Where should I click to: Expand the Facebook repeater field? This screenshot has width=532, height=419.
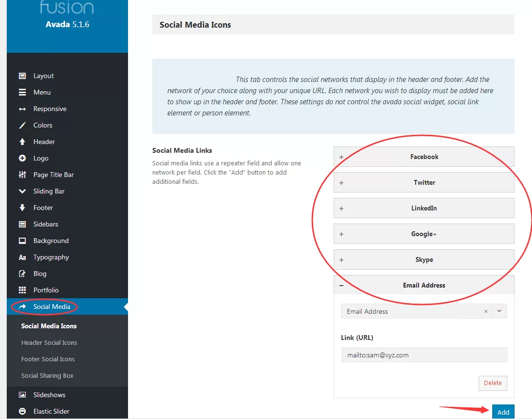coord(424,157)
